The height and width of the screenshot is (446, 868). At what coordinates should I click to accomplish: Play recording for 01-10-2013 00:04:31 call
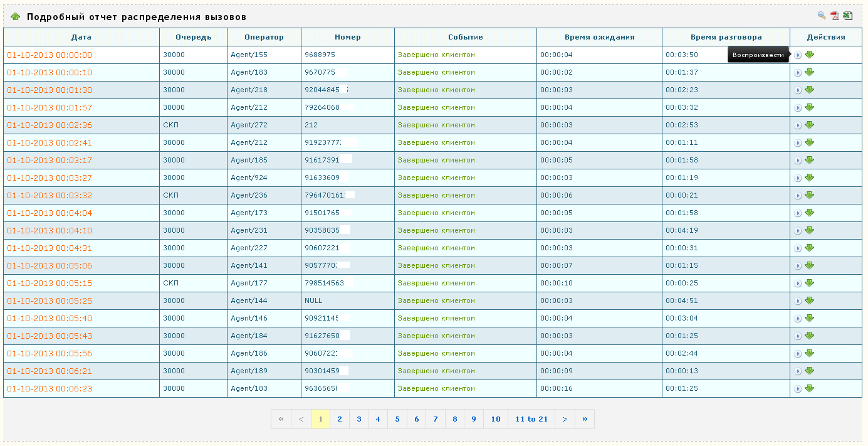[x=798, y=248]
